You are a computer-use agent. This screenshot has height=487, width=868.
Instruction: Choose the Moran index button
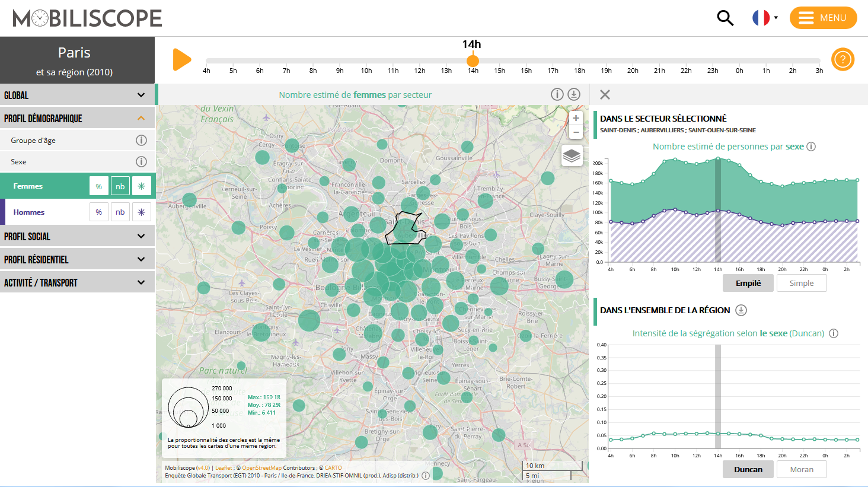[802, 469]
